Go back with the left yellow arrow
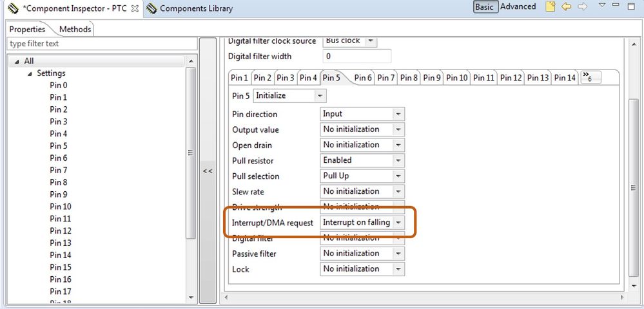This screenshot has width=644, height=309. coord(567,6)
